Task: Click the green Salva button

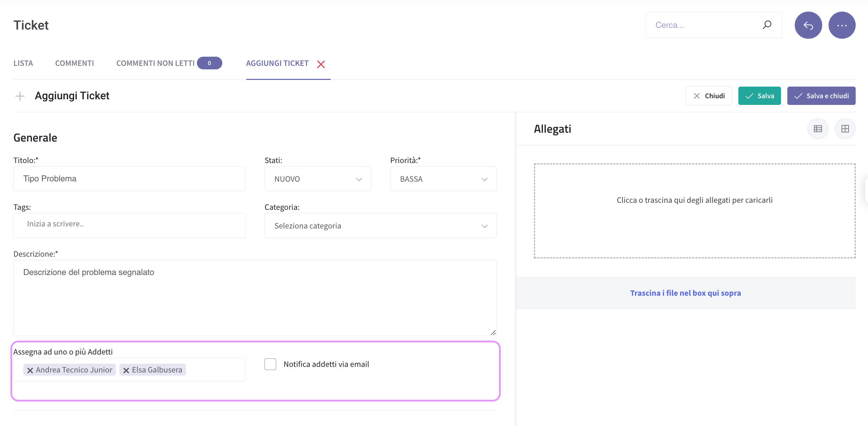Action: [x=759, y=96]
